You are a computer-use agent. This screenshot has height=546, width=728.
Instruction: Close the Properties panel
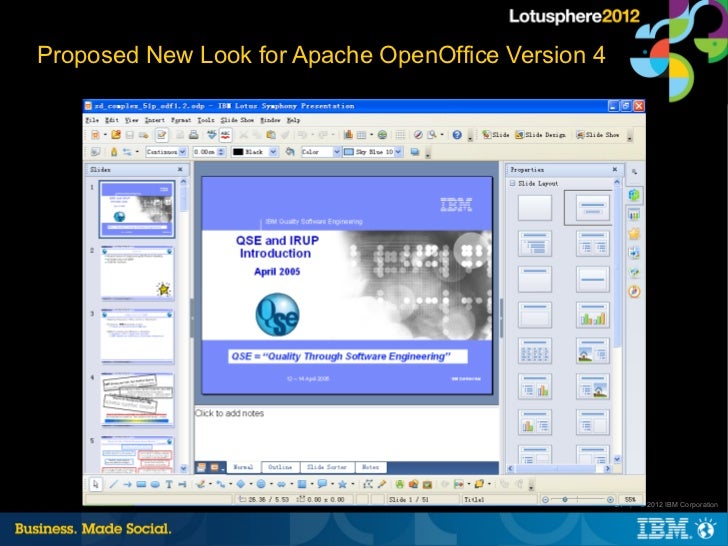click(x=615, y=169)
